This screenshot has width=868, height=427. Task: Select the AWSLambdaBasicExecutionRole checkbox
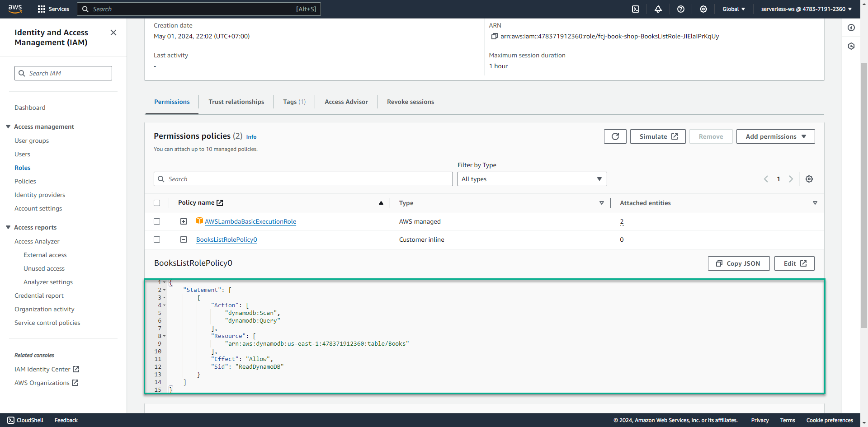coord(157,221)
